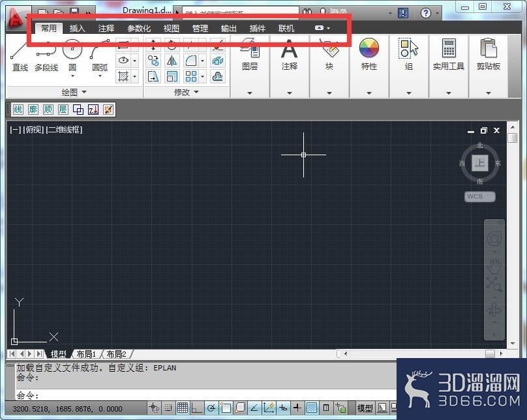Toggle ortho mode in status bar

click(x=196, y=408)
